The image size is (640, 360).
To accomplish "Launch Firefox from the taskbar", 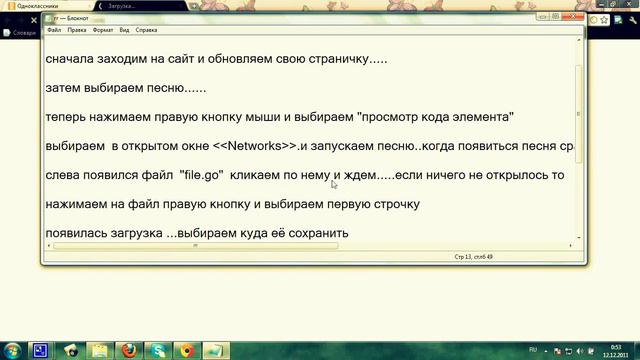I will tap(129, 351).
